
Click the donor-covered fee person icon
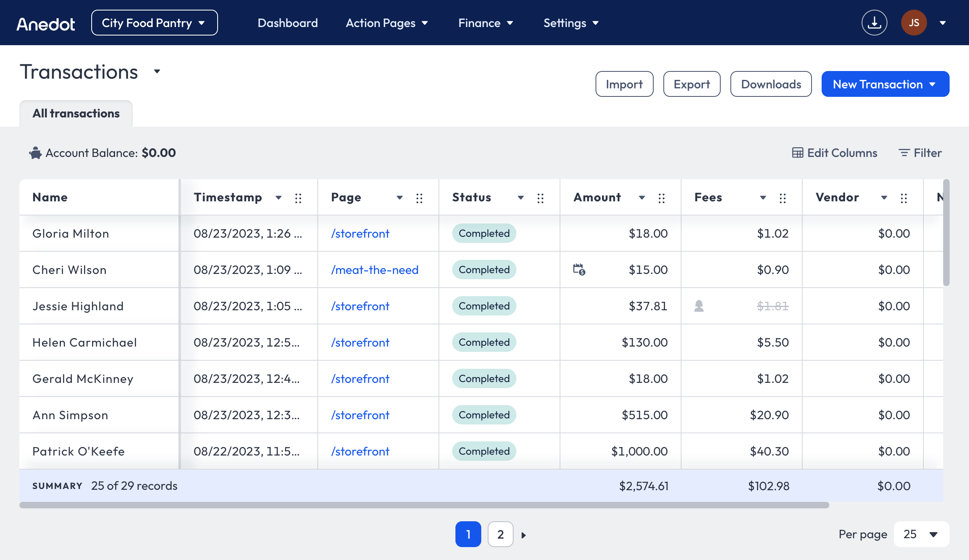pyautogui.click(x=699, y=306)
